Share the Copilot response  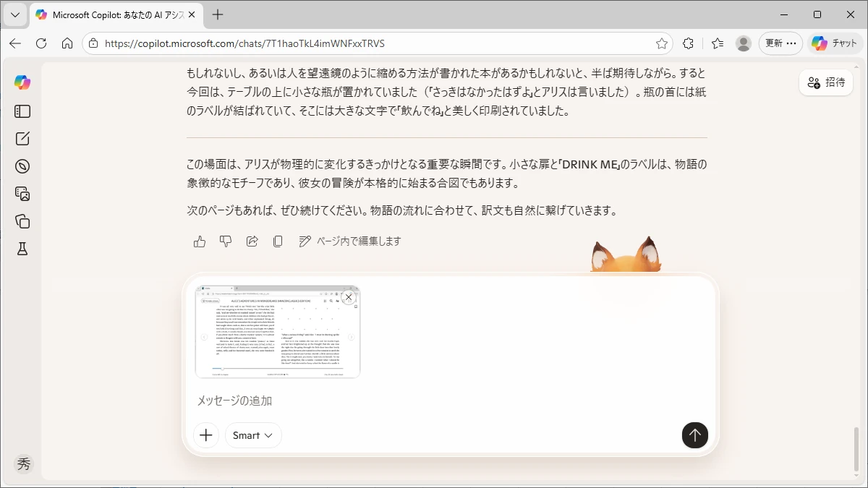(252, 241)
